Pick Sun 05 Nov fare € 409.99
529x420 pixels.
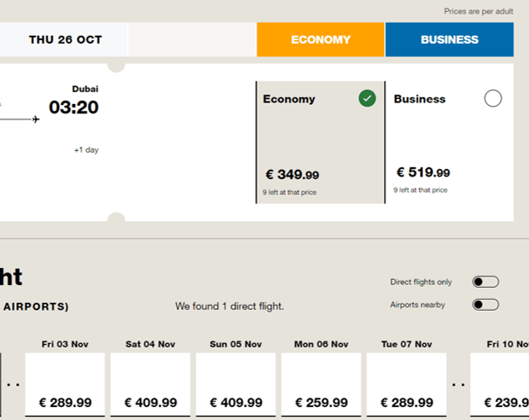[x=236, y=385]
